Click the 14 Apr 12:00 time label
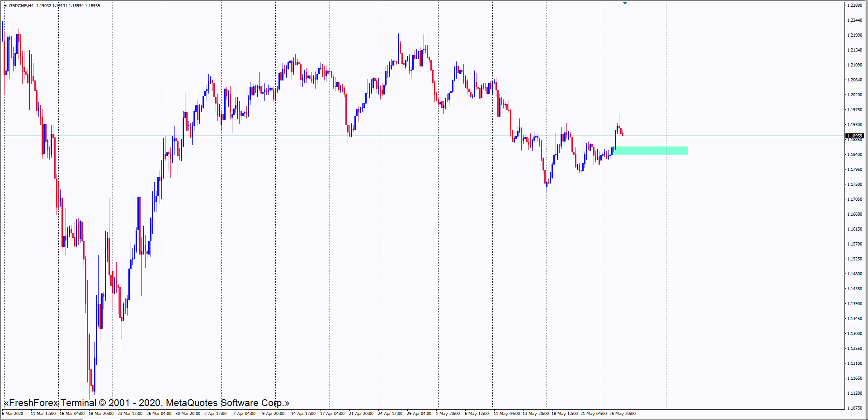The width and height of the screenshot is (868, 420). pos(303,414)
